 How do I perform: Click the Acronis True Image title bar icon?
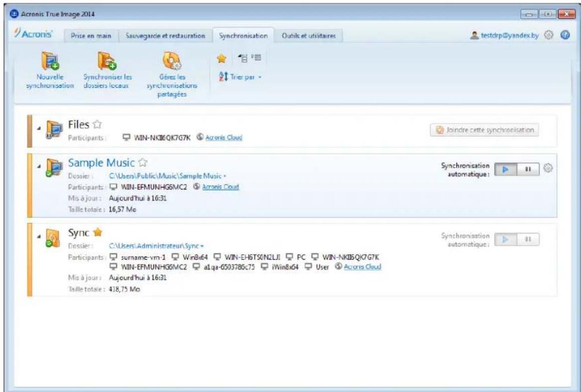(x=14, y=14)
